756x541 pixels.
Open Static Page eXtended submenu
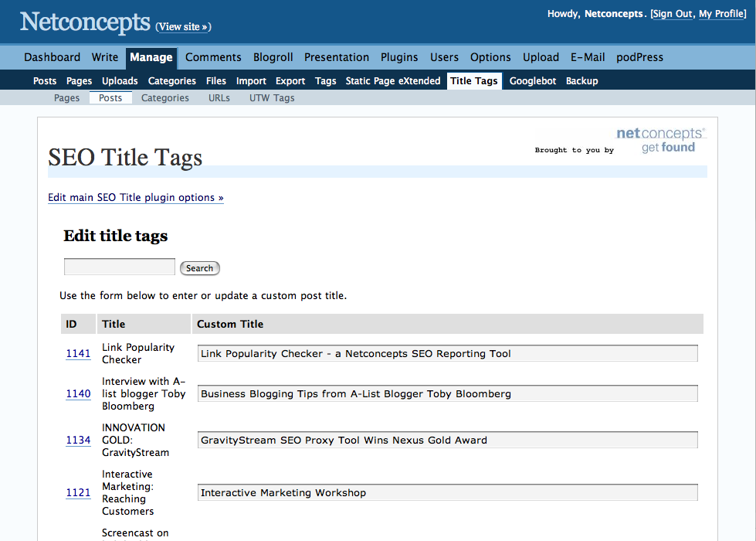tap(393, 81)
